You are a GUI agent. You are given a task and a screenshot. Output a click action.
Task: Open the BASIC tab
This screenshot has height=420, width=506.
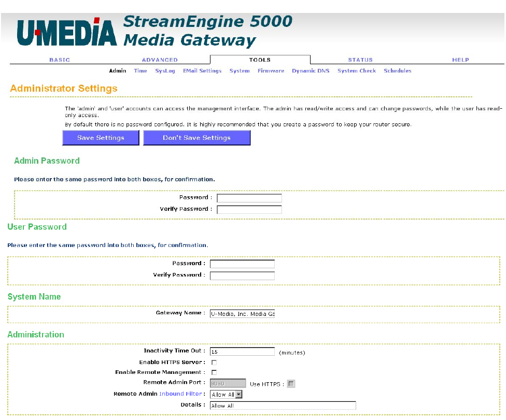click(60, 60)
